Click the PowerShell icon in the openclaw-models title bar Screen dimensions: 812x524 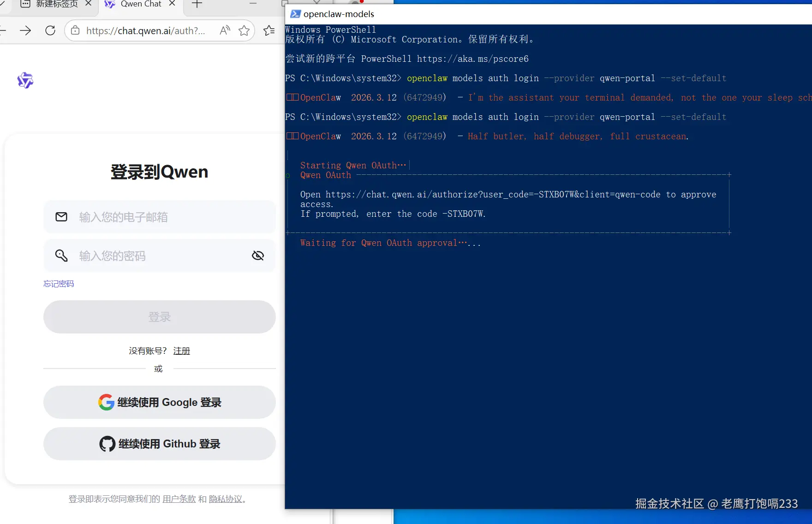295,14
